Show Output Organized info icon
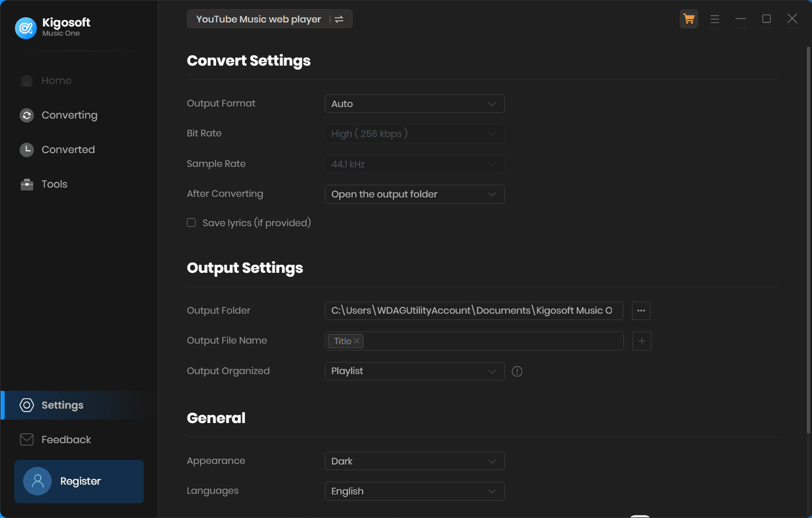This screenshot has height=518, width=812. [x=517, y=371]
